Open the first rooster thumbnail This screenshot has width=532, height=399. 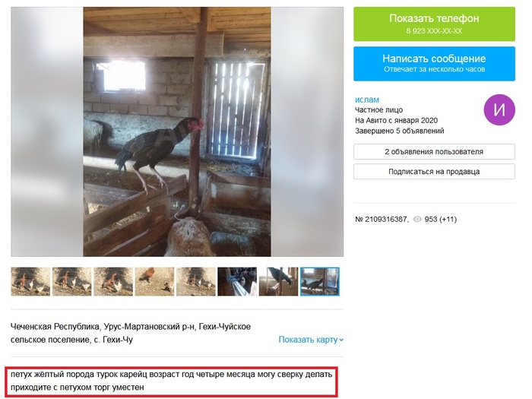coord(30,282)
